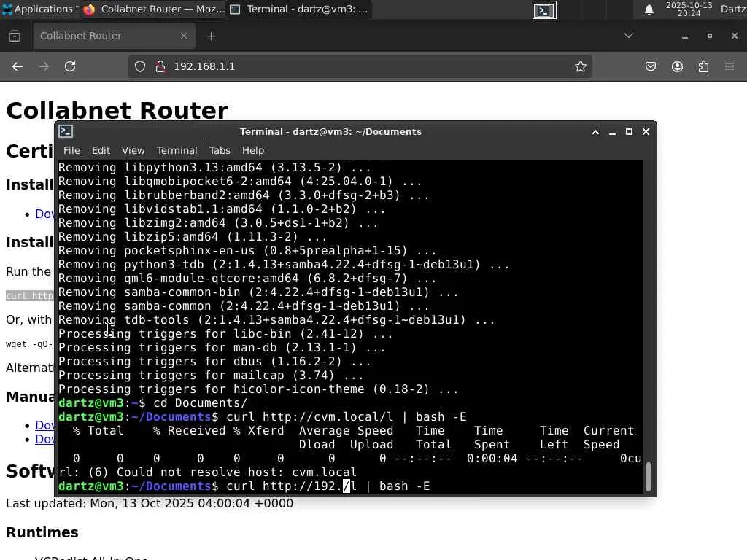Click line 'Removing samba-common-bin' in terminal

(x=258, y=292)
